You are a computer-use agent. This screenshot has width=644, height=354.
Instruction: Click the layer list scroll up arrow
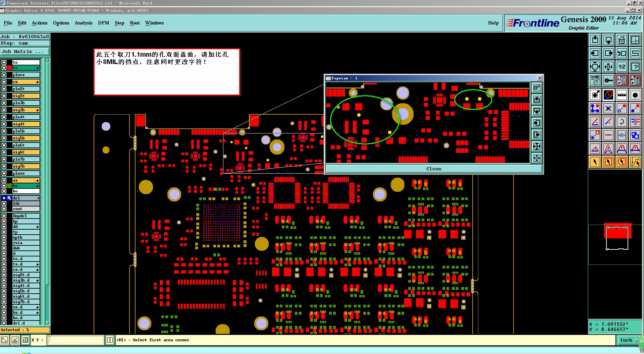tap(47, 60)
